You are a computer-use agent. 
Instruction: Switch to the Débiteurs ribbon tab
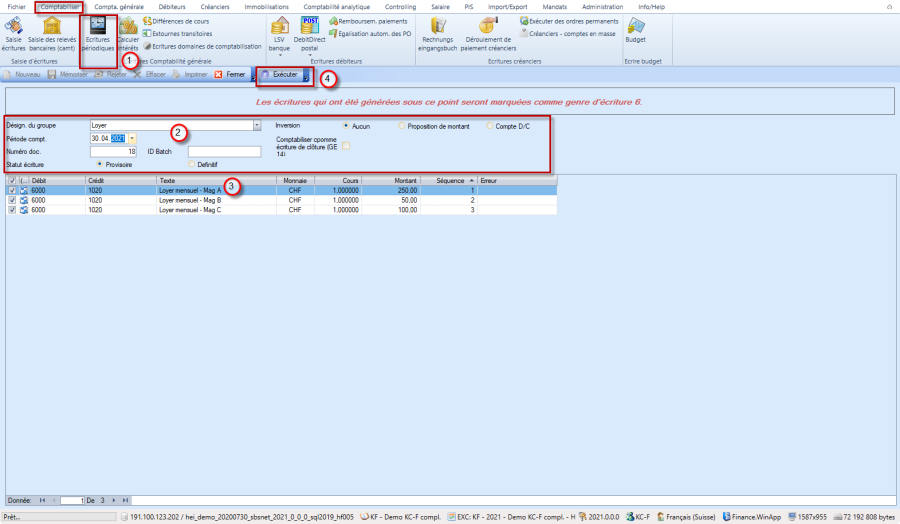click(172, 7)
